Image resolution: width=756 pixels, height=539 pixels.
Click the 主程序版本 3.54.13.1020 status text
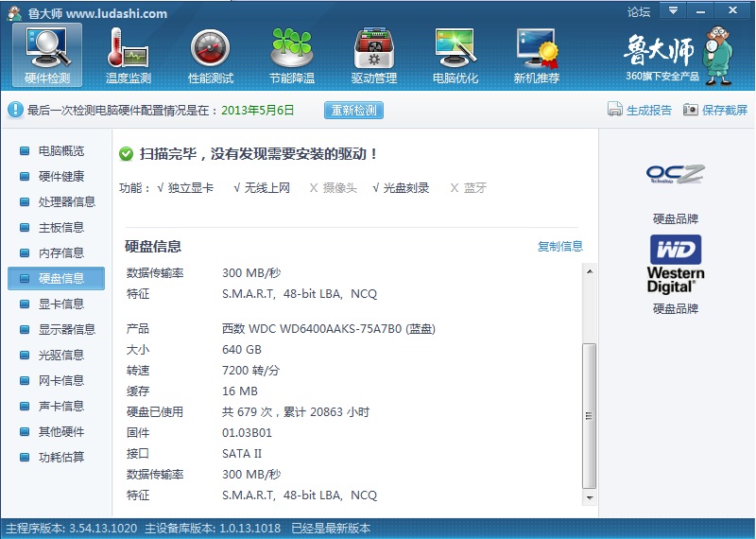click(72, 529)
